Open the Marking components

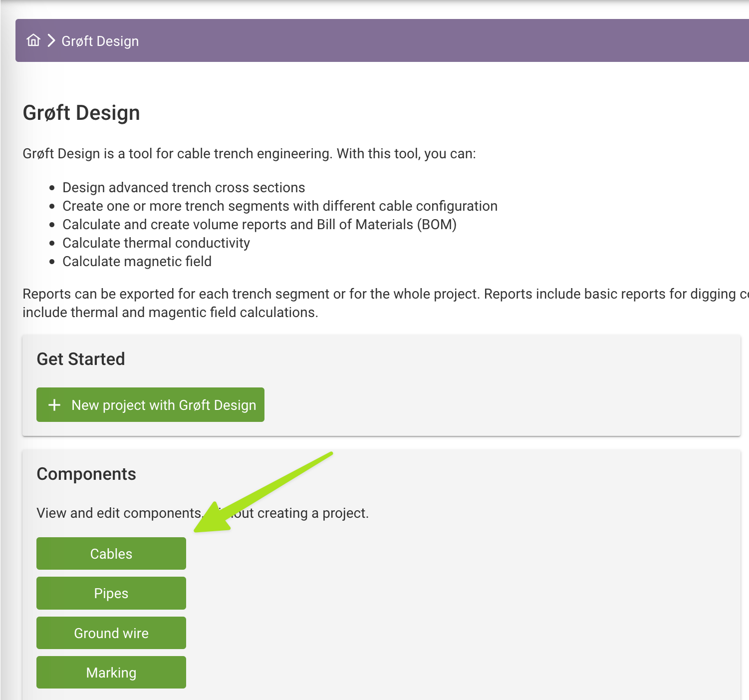(x=111, y=673)
